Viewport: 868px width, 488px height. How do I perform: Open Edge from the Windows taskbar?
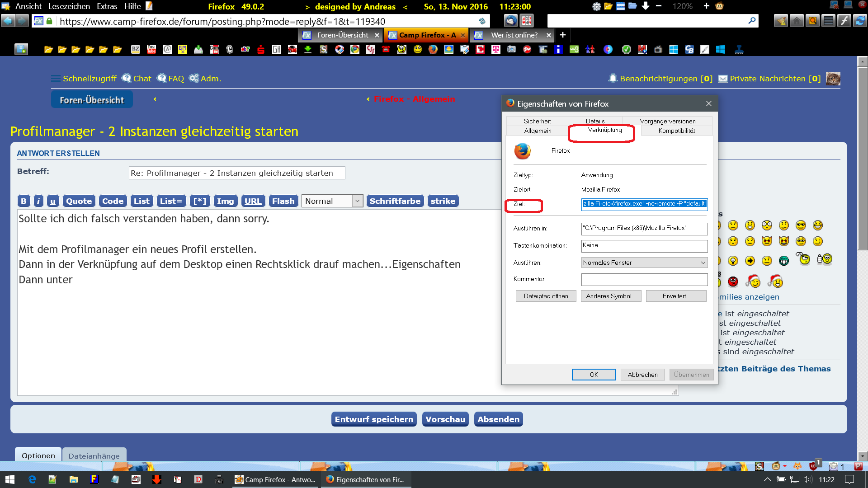(x=32, y=479)
